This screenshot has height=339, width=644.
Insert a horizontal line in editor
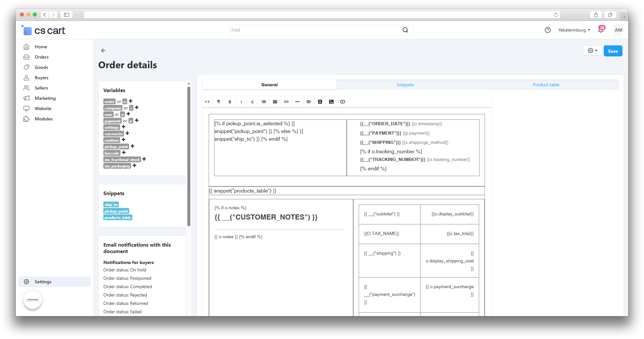coord(298,102)
